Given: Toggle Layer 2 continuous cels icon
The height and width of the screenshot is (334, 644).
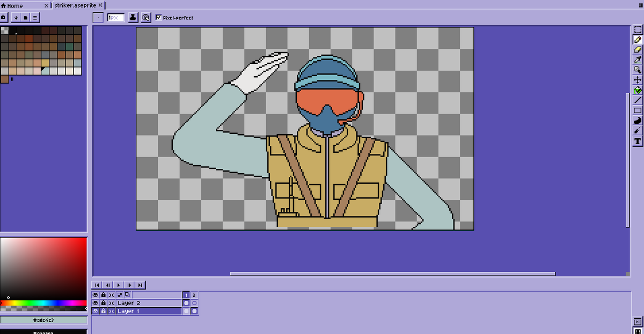Looking at the screenshot, I should (x=111, y=303).
